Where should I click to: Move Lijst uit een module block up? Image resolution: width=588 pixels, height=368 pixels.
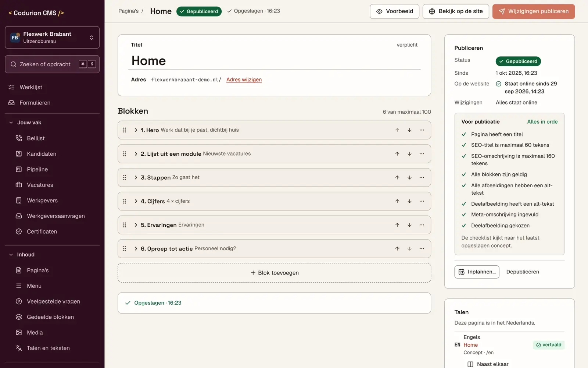397,154
